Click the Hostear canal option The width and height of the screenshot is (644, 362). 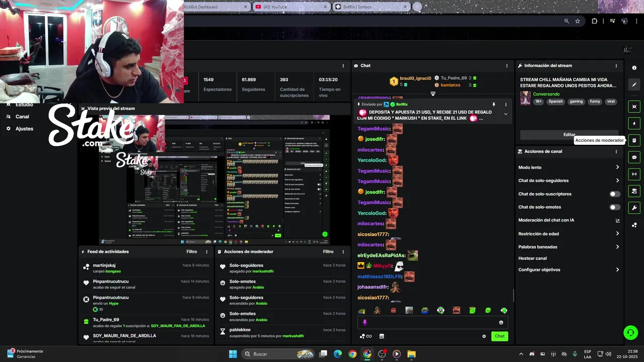point(532,258)
